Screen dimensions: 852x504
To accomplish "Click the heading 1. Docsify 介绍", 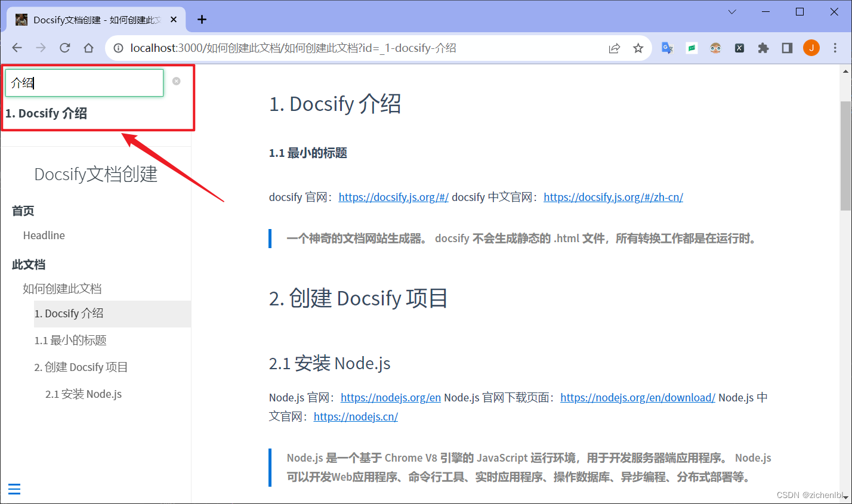I will pyautogui.click(x=335, y=104).
